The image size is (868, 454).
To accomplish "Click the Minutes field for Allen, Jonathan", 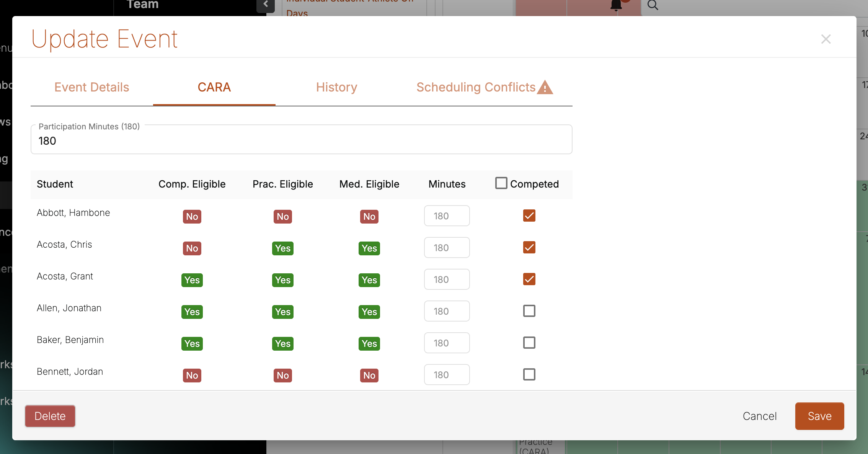I will (x=447, y=311).
